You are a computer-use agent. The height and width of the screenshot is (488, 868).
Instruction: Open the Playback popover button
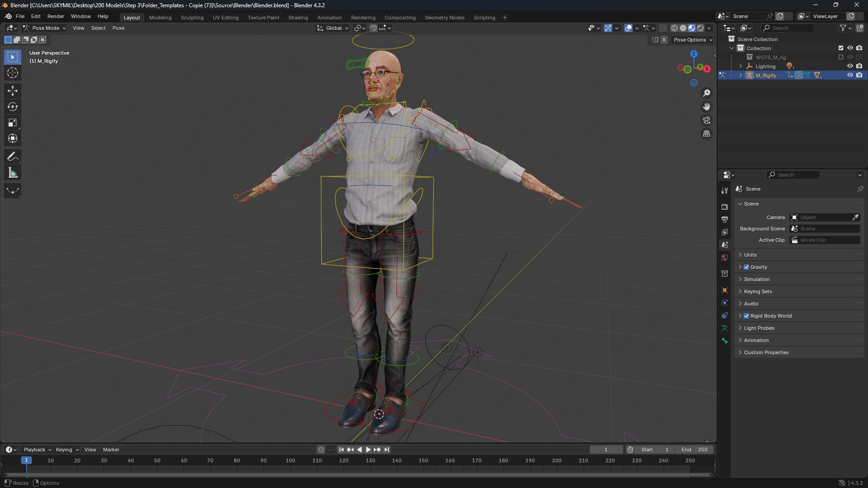pos(37,450)
